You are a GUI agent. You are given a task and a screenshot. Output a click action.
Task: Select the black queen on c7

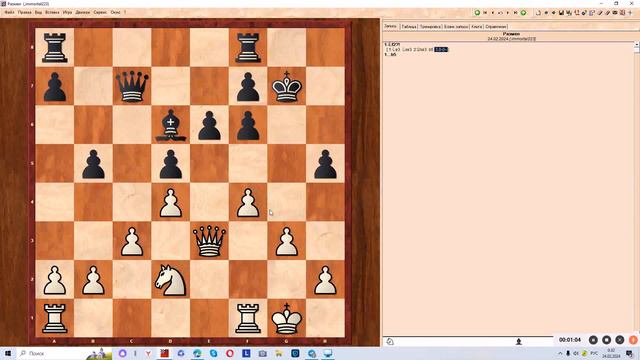(x=132, y=86)
